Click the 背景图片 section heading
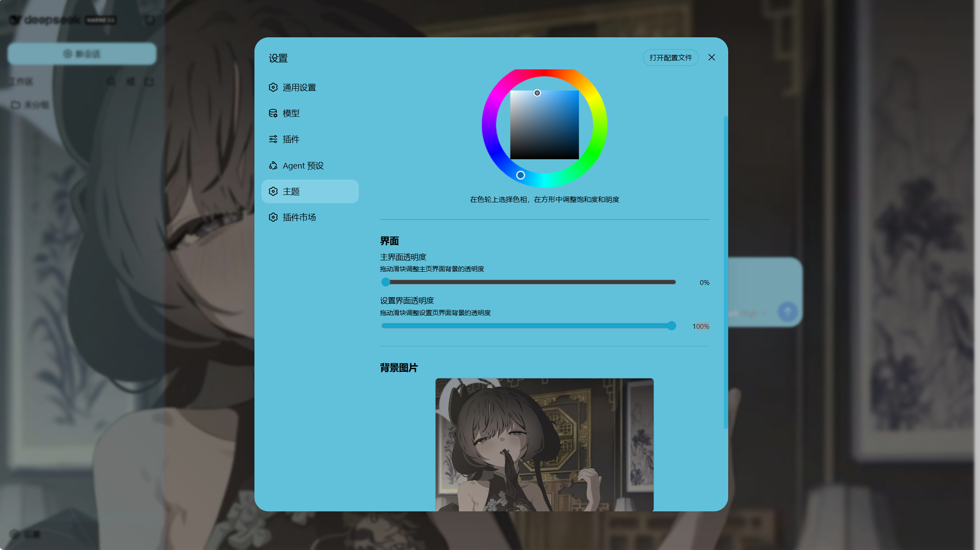This screenshot has width=980, height=550. [399, 368]
